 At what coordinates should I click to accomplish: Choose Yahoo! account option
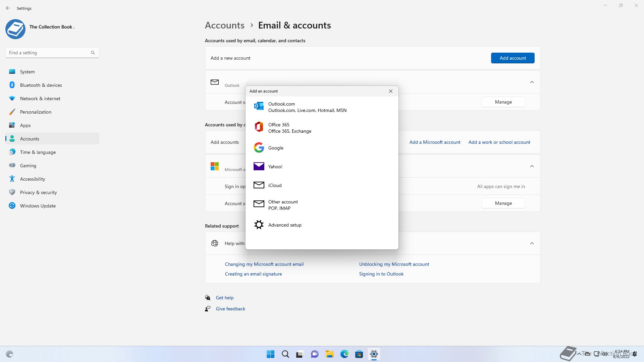coord(322,167)
